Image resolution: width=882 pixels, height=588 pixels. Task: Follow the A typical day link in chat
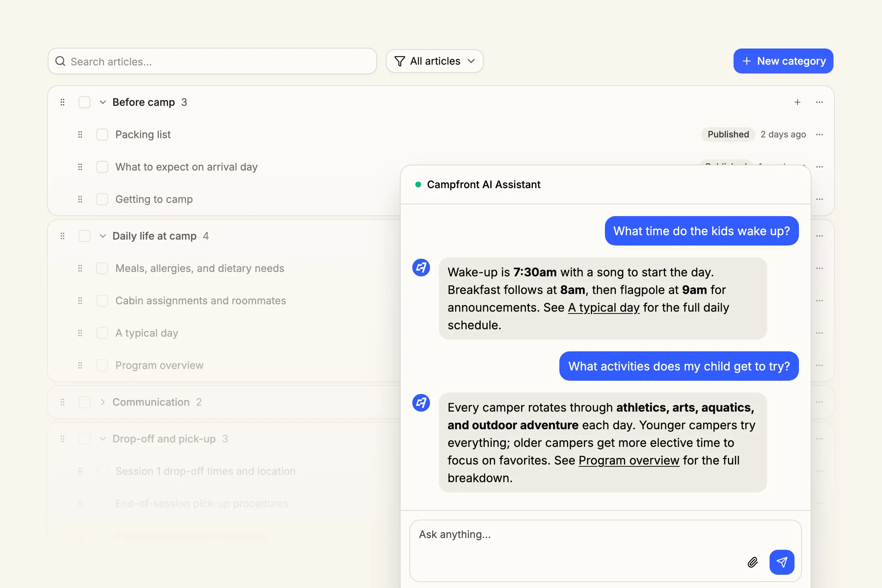(x=604, y=308)
